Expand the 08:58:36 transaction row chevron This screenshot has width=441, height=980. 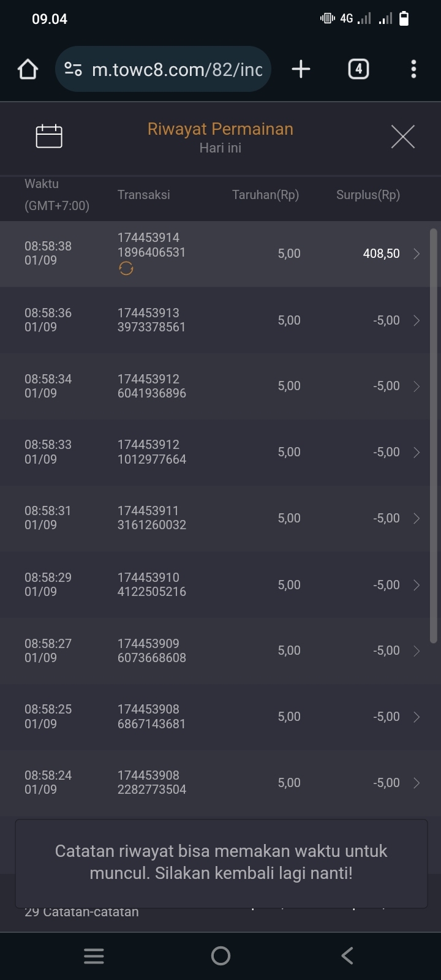[x=417, y=320]
